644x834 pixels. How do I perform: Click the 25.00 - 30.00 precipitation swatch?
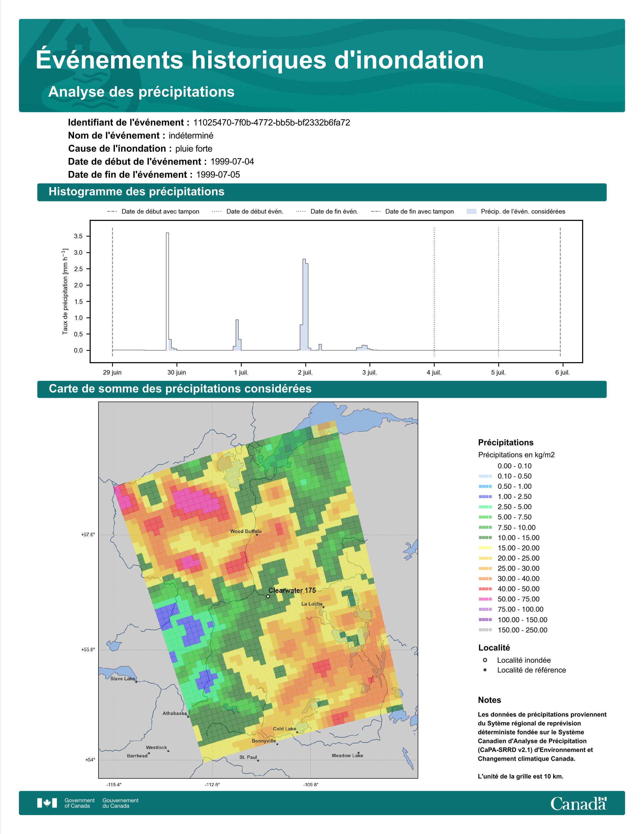(x=485, y=569)
